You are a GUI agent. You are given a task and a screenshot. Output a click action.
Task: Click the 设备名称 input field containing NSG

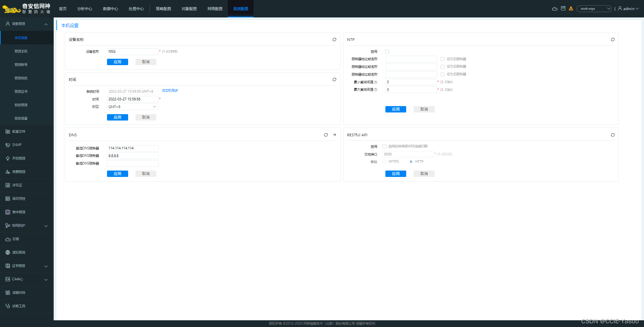click(132, 51)
